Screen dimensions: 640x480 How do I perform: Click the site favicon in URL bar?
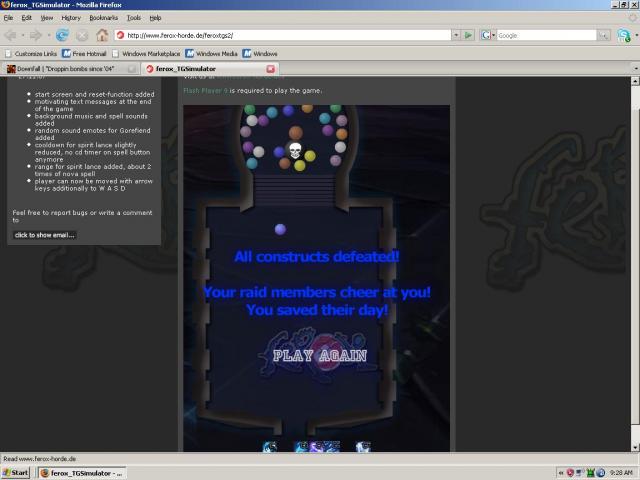coord(120,36)
